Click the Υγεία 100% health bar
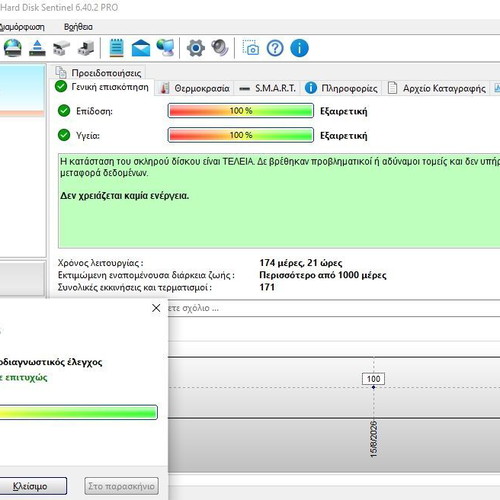This screenshot has height=500, width=500. (x=241, y=135)
